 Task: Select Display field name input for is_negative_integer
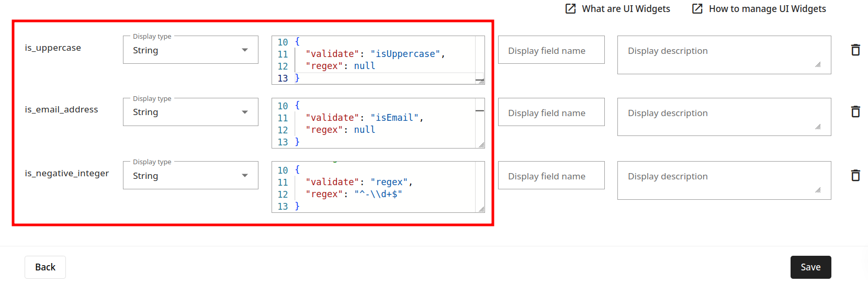(551, 176)
